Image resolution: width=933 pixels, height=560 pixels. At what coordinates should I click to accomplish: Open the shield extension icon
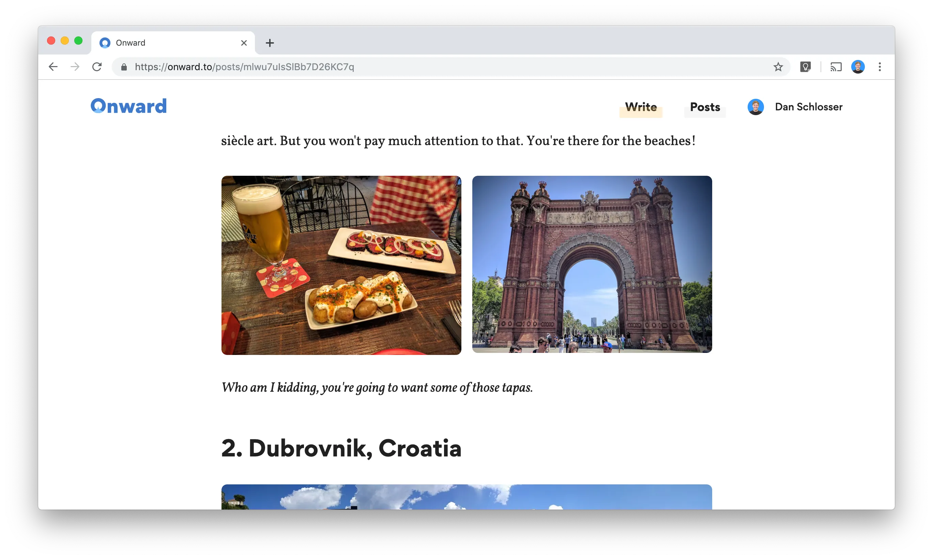click(805, 67)
